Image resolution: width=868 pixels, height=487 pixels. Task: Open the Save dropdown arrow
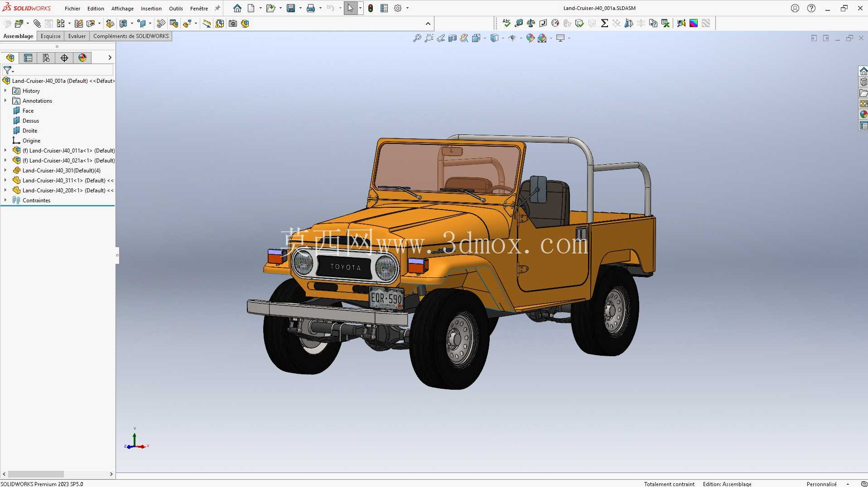click(300, 8)
